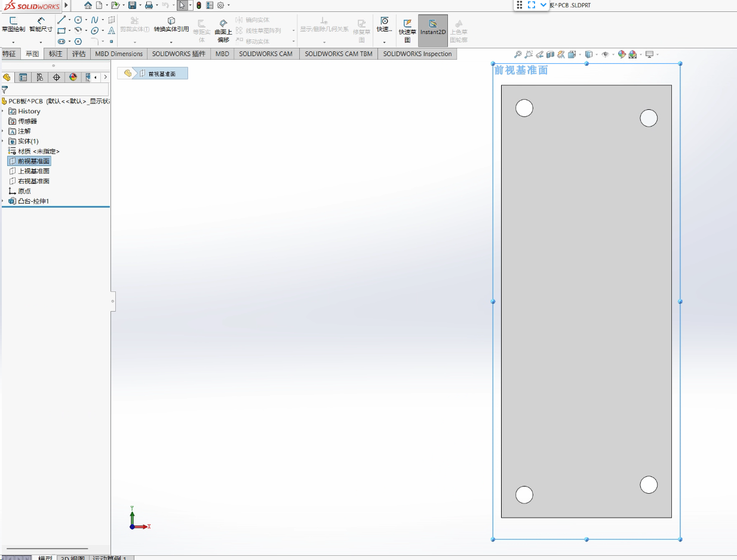The image size is (737, 560).
Task: Click the Zoom to Fit view icon
Action: (x=518, y=54)
